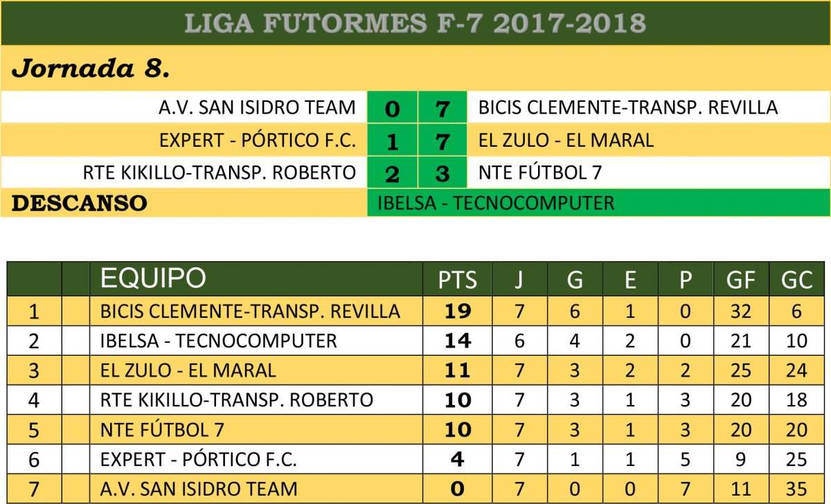
Task: Click the EQUIPO column header
Action: (x=153, y=278)
